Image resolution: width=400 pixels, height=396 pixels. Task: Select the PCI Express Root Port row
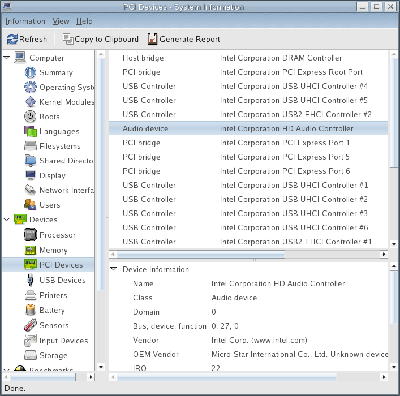(x=248, y=72)
